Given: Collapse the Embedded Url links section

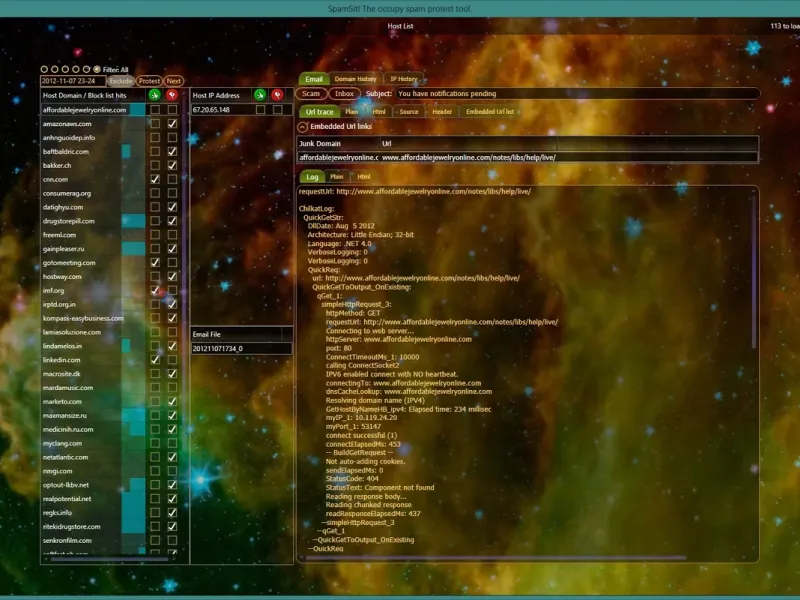Looking at the screenshot, I should pyautogui.click(x=303, y=127).
